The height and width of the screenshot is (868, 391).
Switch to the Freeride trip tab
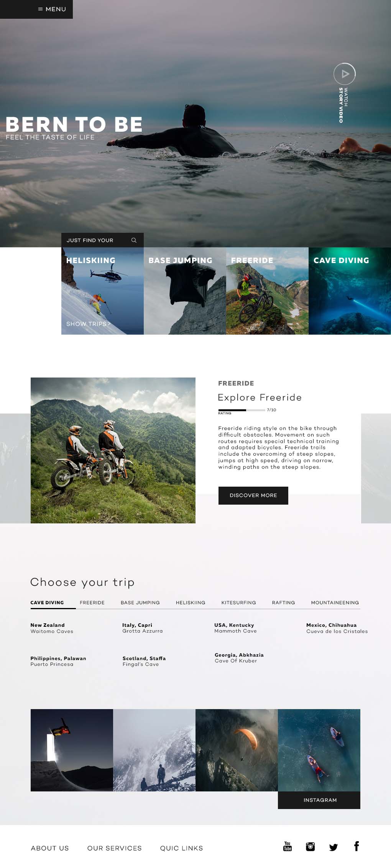click(x=92, y=603)
